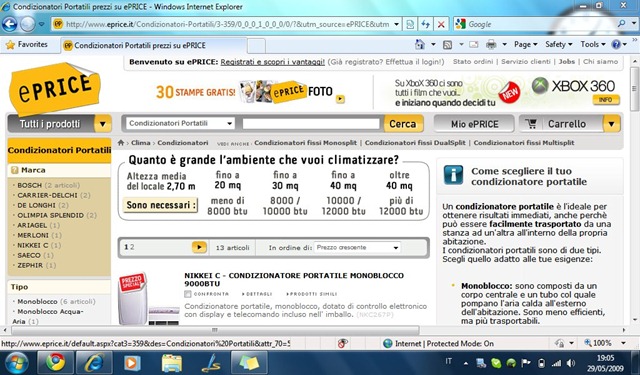The image size is (640, 375).
Task: Click the home icon in breadcrumb
Action: click(121, 143)
